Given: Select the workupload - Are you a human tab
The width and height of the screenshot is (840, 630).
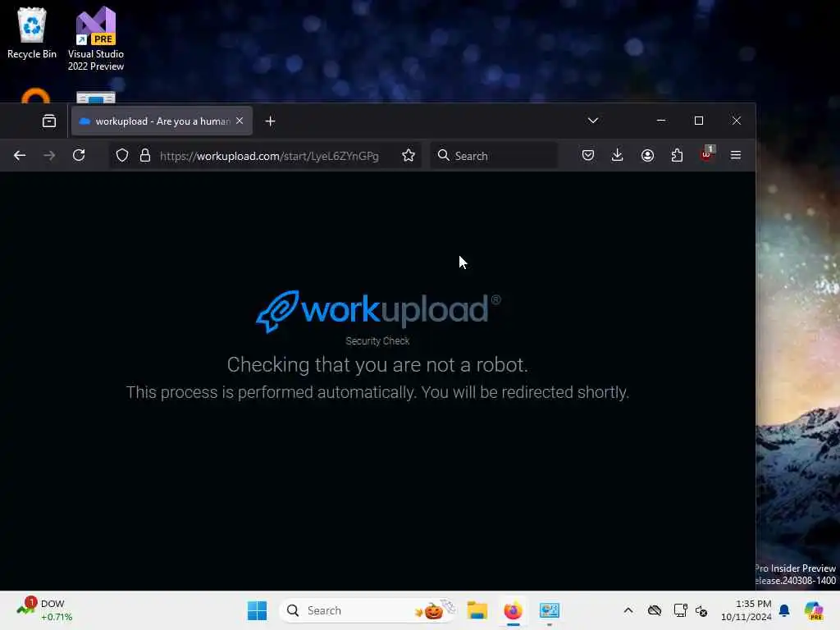Looking at the screenshot, I should click(162, 121).
